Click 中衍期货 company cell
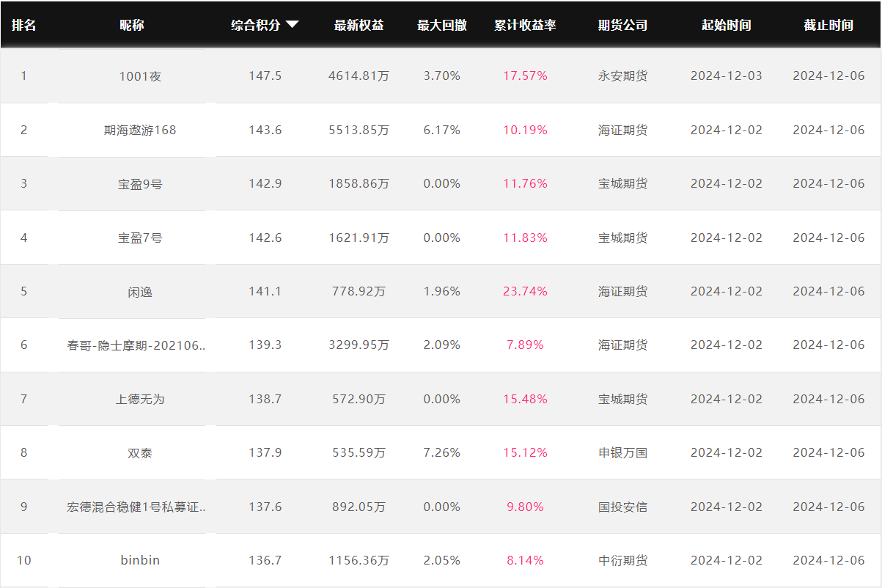 [622, 561]
